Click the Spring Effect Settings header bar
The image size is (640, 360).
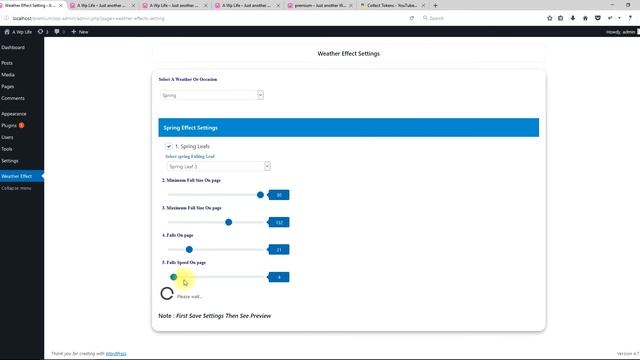349,127
